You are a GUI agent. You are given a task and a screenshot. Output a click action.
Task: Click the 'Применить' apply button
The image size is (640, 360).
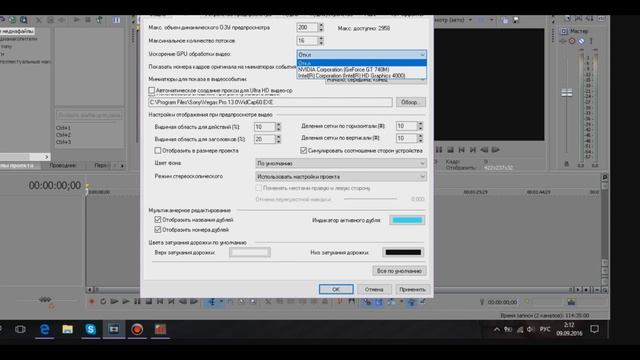coord(412,289)
